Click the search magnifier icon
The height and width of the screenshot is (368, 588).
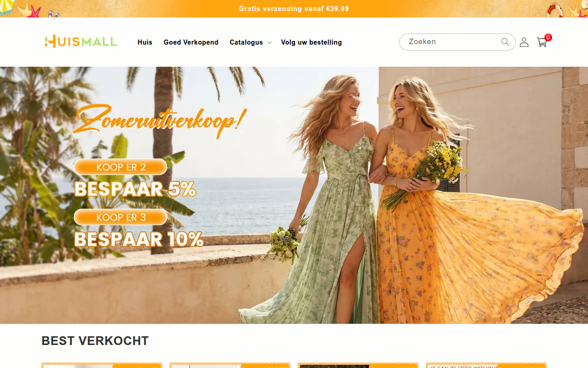point(505,42)
